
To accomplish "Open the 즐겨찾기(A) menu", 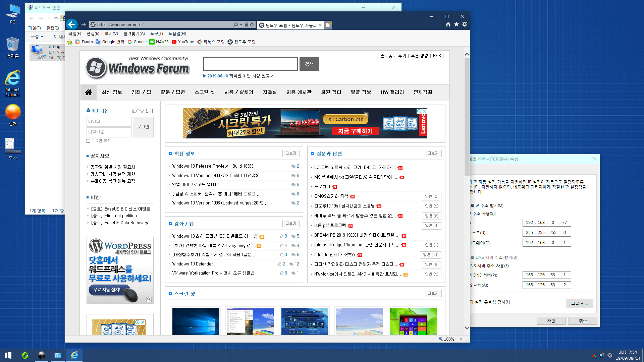I will pos(134,34).
